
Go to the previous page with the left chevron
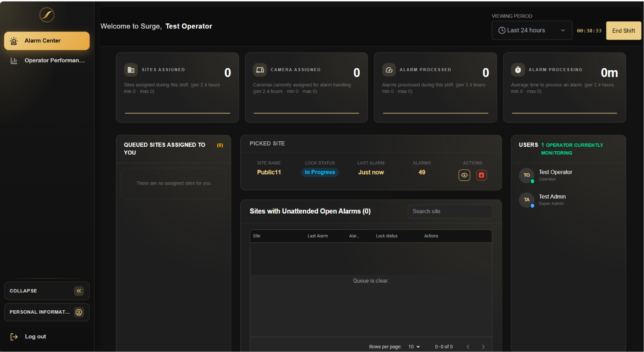[468, 347]
